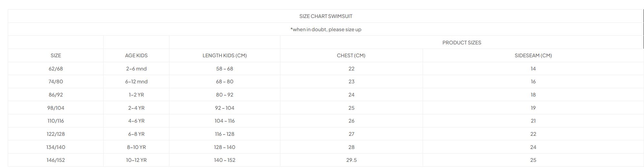
Task: Select the 29.5 chest value
Action: pyautogui.click(x=351, y=160)
